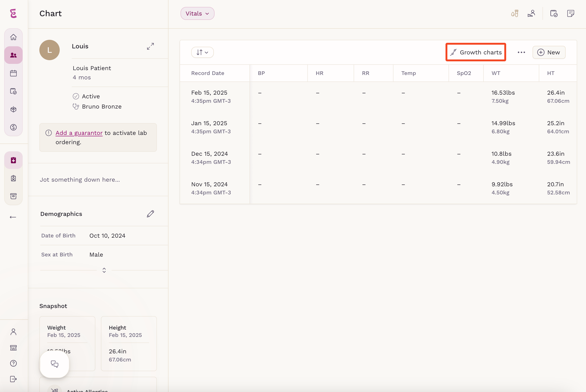Follow the Add a guarantor link
The width and height of the screenshot is (586, 392).
(79, 133)
